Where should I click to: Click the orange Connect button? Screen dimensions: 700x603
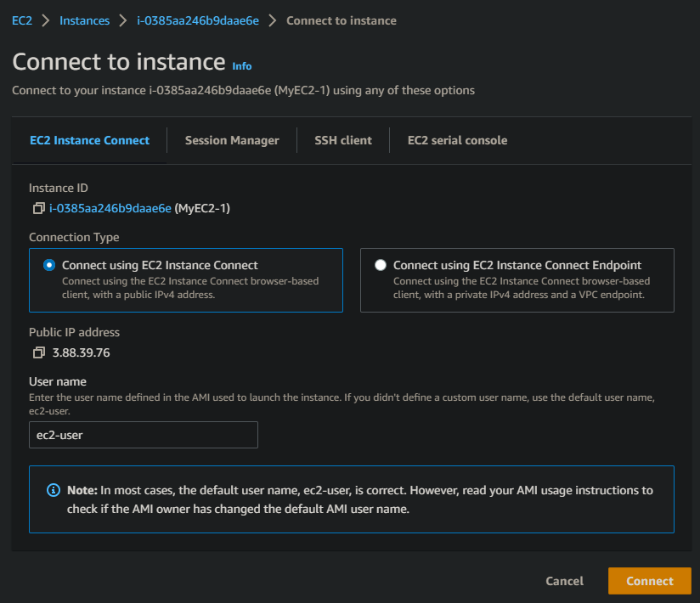650,581
